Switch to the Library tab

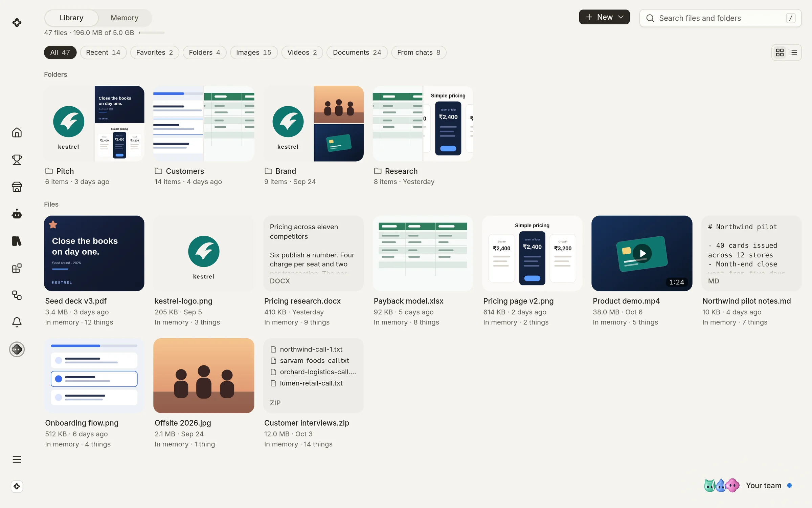pos(71,18)
